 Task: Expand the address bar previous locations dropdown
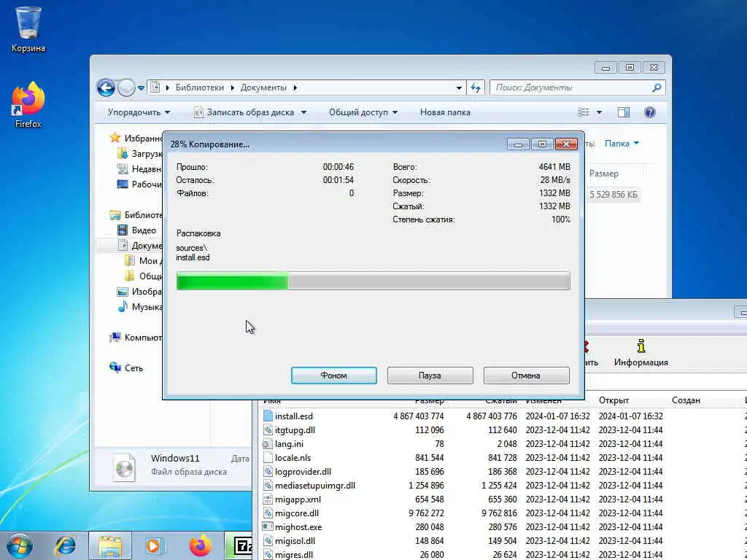point(459,88)
